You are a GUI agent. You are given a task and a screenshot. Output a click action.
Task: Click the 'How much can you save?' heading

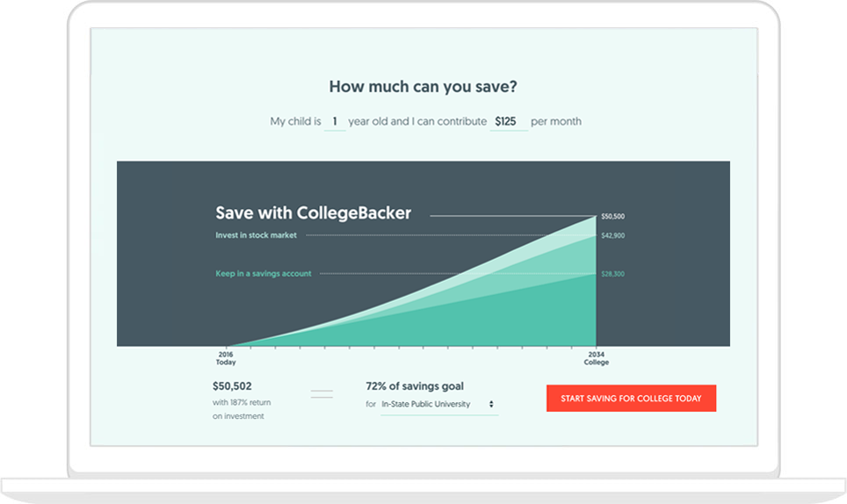423,86
